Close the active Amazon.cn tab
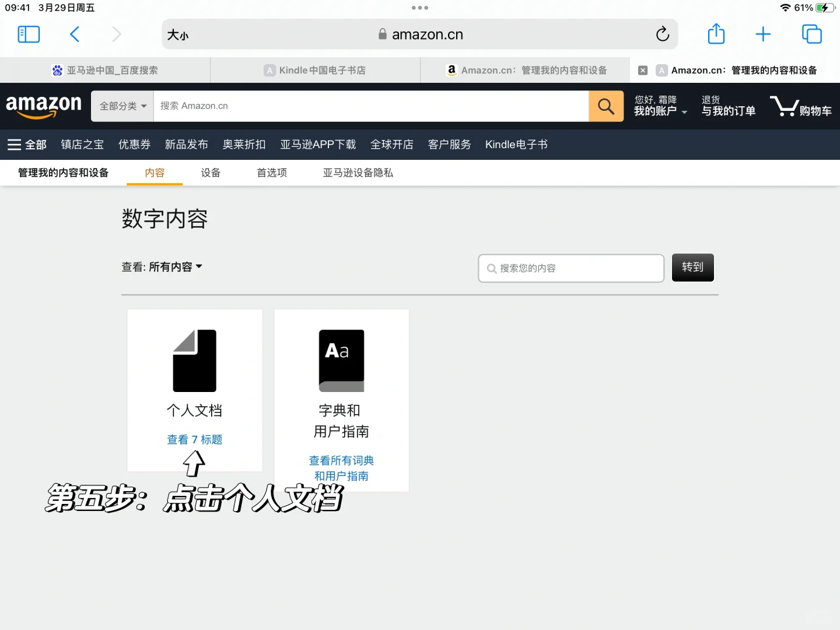This screenshot has height=630, width=840. click(643, 70)
